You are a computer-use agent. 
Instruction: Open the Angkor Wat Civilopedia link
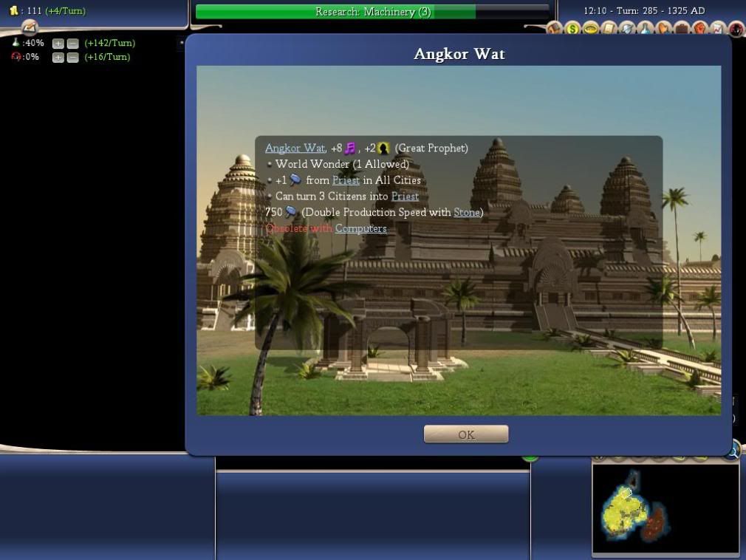295,148
